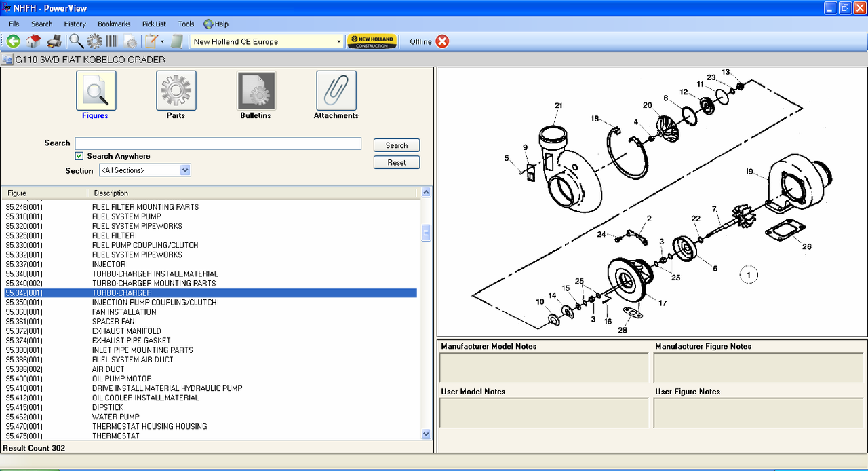Open the Pick List menu

point(154,24)
